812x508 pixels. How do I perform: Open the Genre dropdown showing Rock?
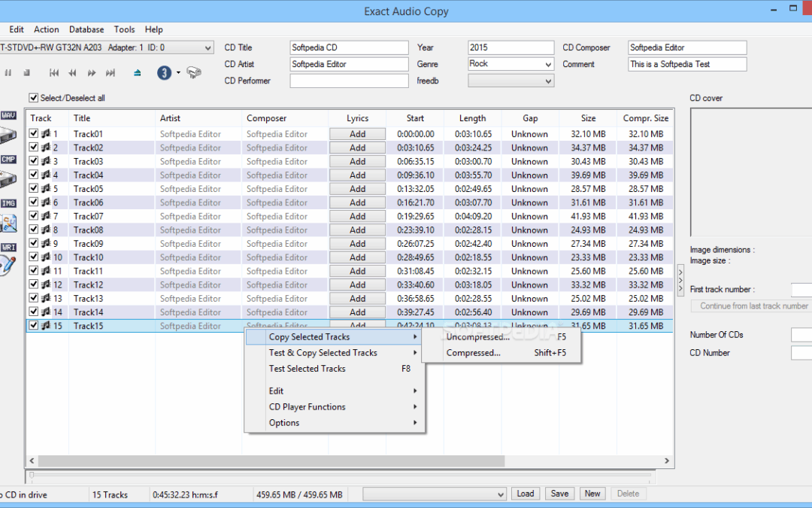547,65
